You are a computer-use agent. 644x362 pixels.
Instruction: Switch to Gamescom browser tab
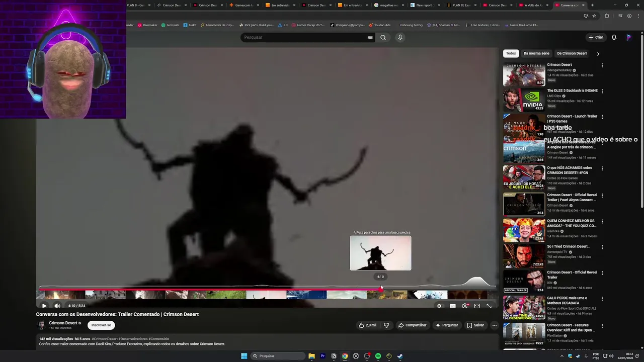coord(243,5)
